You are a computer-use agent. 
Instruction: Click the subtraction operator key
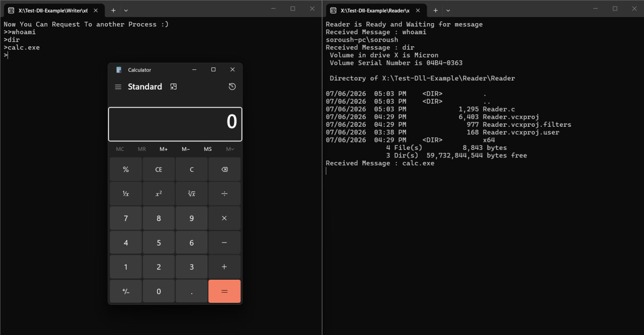click(x=224, y=242)
